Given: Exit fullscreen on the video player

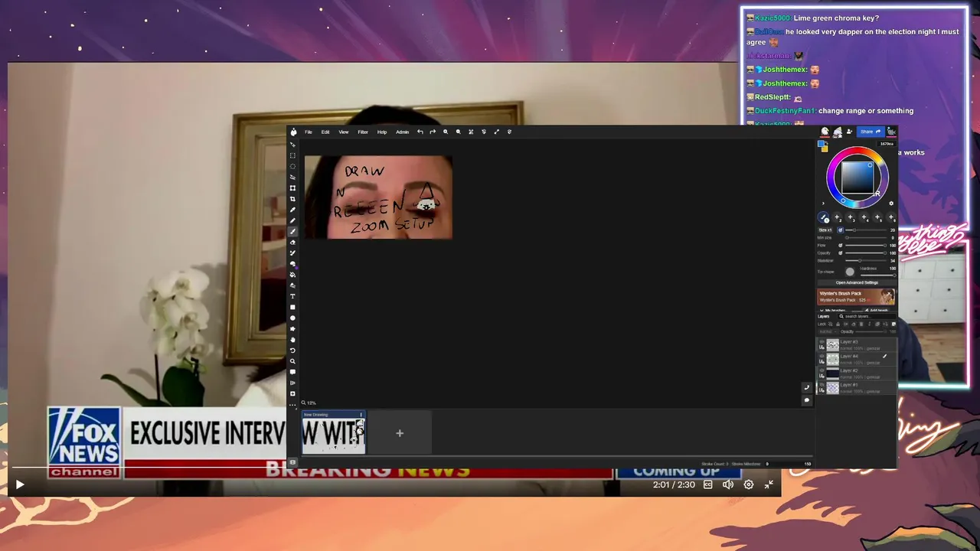Looking at the screenshot, I should (769, 484).
